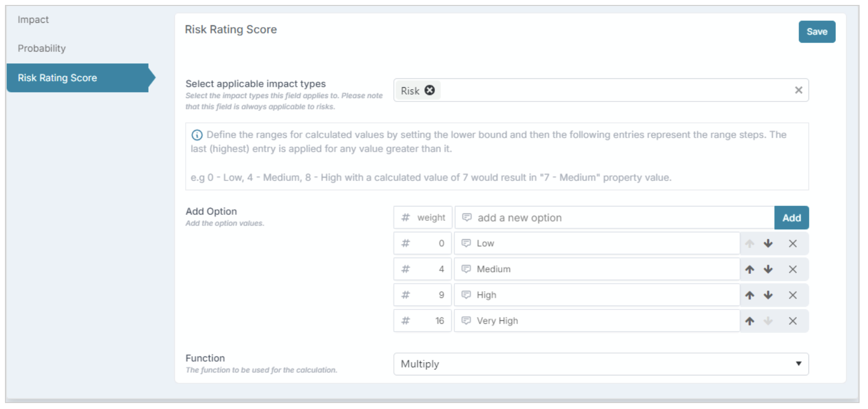Move the Very High option up

pos(750,321)
